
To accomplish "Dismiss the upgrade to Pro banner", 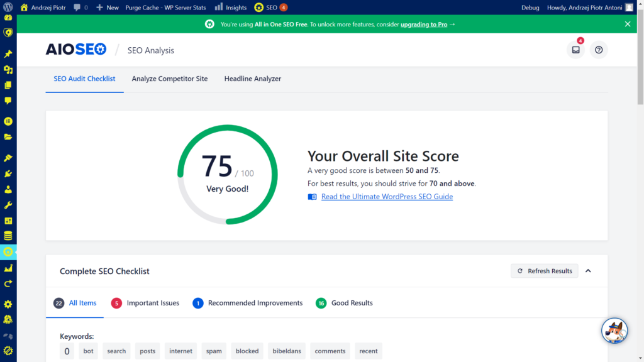I will pos(627,25).
